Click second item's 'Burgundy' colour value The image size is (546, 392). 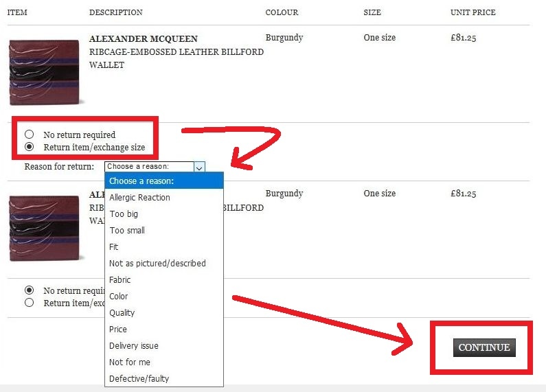(x=284, y=194)
